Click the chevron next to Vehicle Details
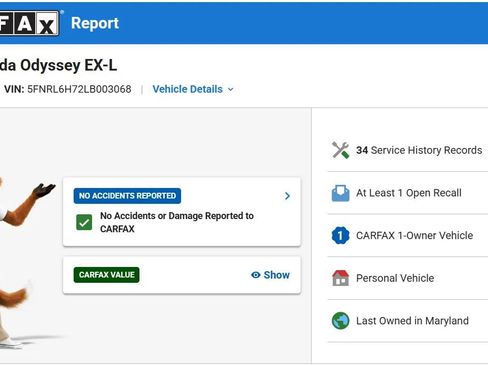Viewport: 488px width, 366px height. click(231, 90)
